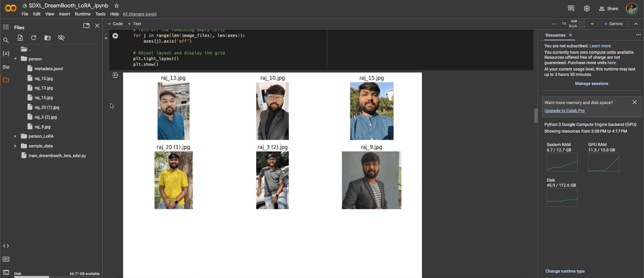Open the Variables {x} panel
Screen dimensions: 644x278
pos(6,53)
